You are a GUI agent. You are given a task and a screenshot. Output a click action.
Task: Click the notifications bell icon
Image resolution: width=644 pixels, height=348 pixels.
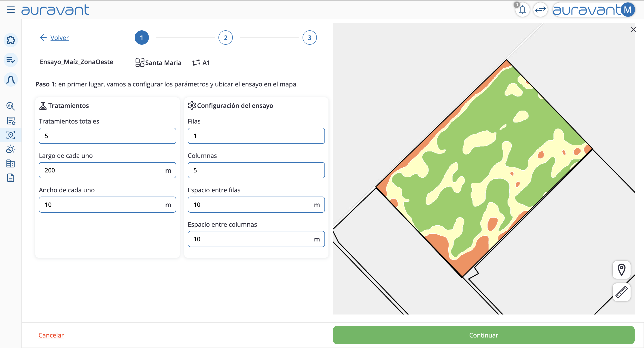(x=522, y=10)
